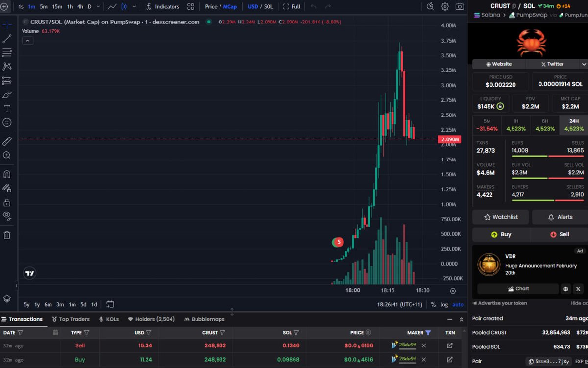The height and width of the screenshot is (368, 588).
Task: Expand the time interval dropdown arrow
Action: (99, 7)
